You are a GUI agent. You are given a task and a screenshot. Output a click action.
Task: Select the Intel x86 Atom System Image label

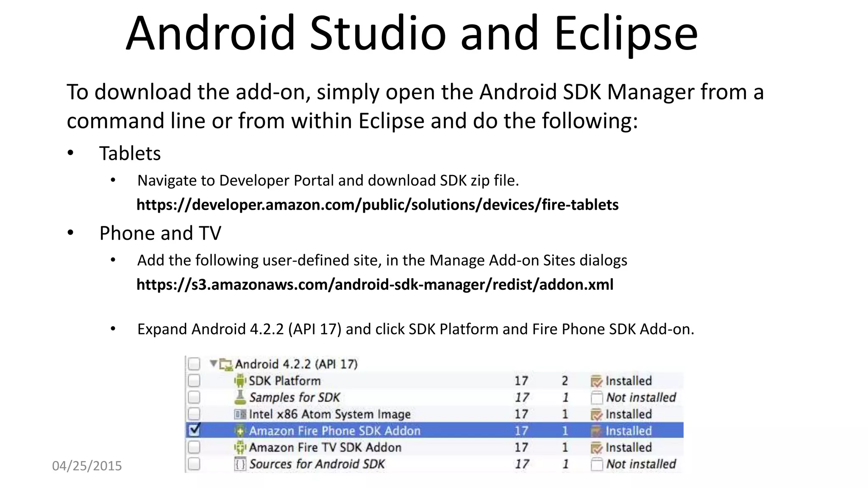tap(330, 414)
